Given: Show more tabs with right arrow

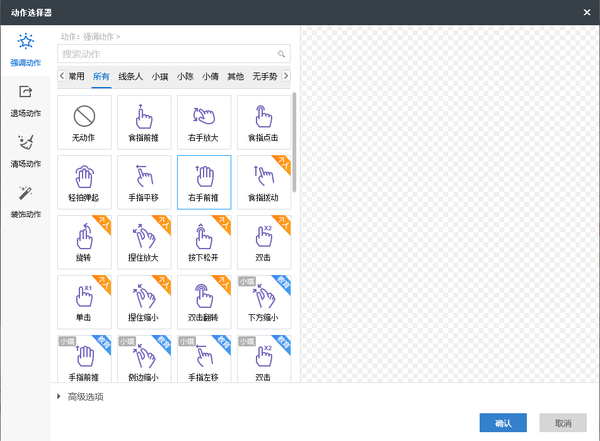Looking at the screenshot, I should pos(286,76).
